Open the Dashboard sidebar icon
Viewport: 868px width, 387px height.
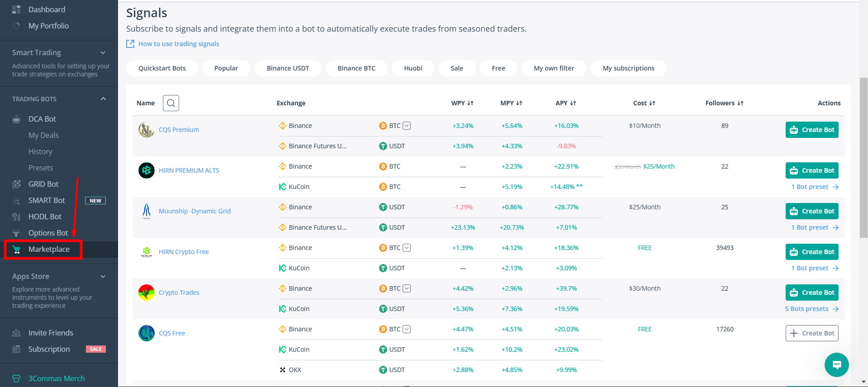pos(16,9)
